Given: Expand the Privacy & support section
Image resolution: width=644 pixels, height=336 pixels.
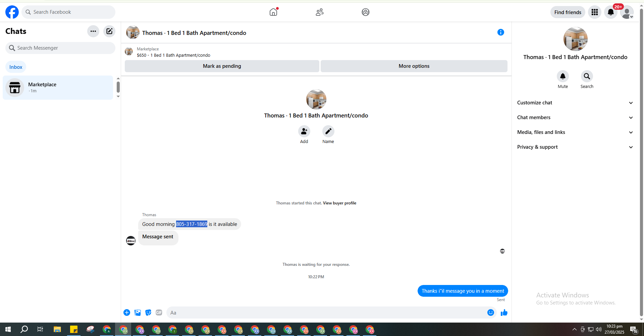Looking at the screenshot, I should (x=575, y=147).
